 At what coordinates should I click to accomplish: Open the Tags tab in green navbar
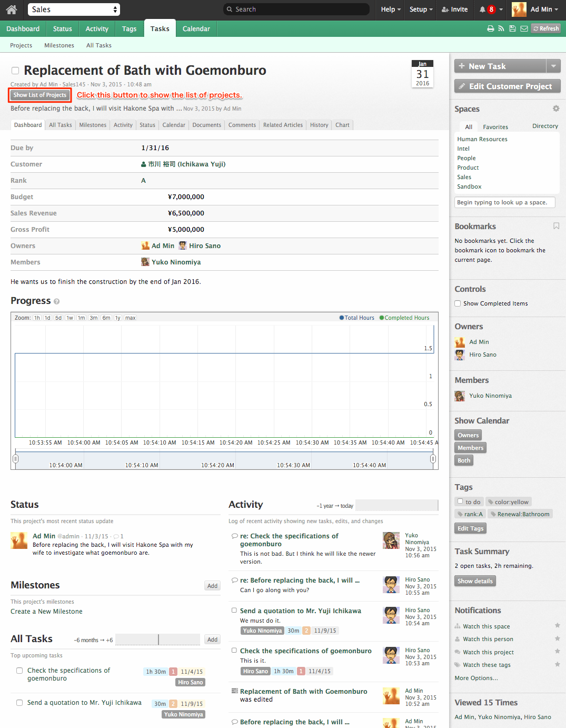tap(130, 29)
